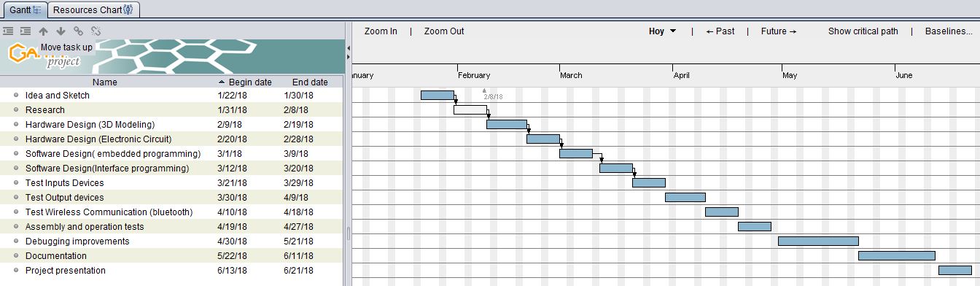The image size is (980, 286).
Task: Move the task up with the arrow icon
Action: pos(43,31)
